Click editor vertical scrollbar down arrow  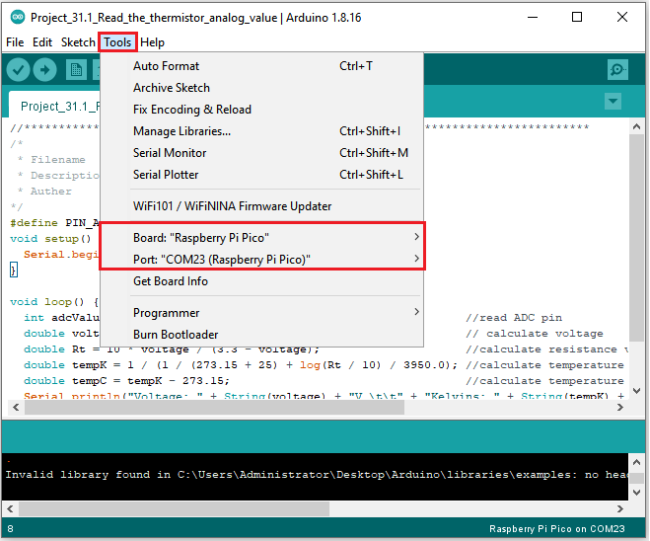point(637,391)
